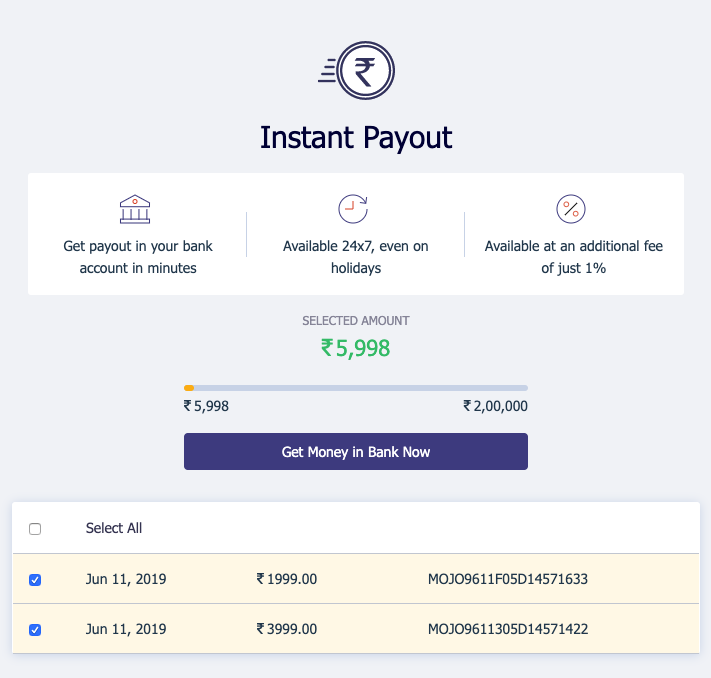This screenshot has height=678, width=711.
Task: Click the Select All label text
Action: click(x=114, y=528)
